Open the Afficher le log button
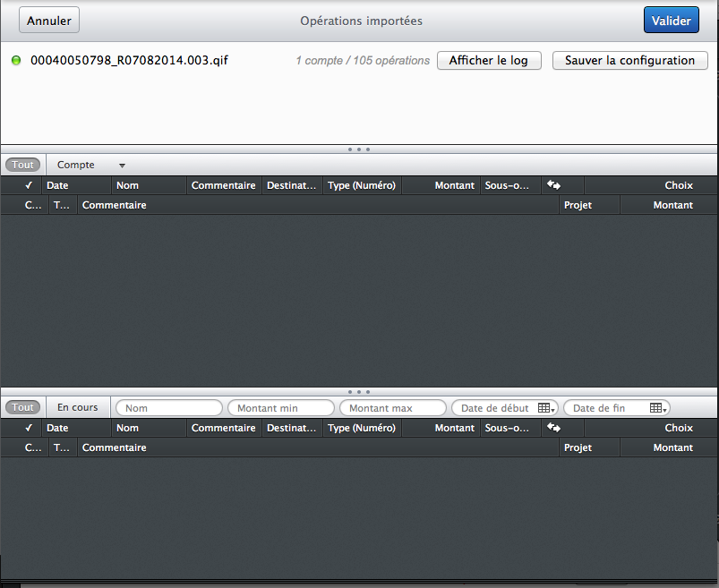 pyautogui.click(x=489, y=60)
